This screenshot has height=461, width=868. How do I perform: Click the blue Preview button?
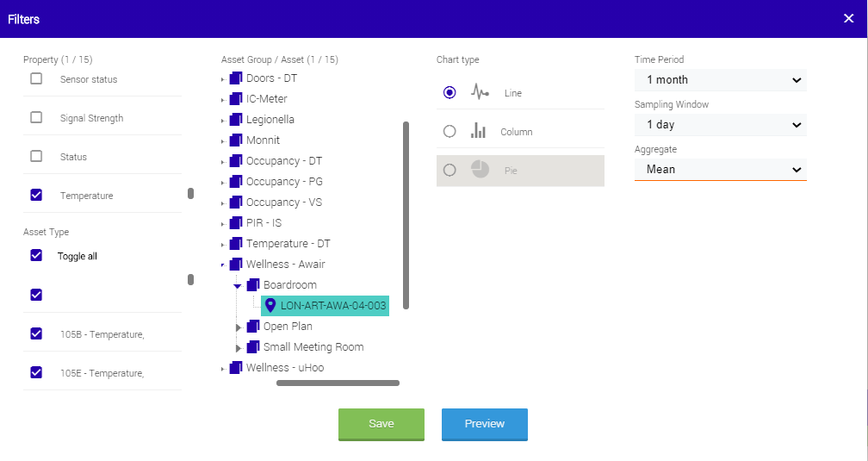tap(484, 425)
